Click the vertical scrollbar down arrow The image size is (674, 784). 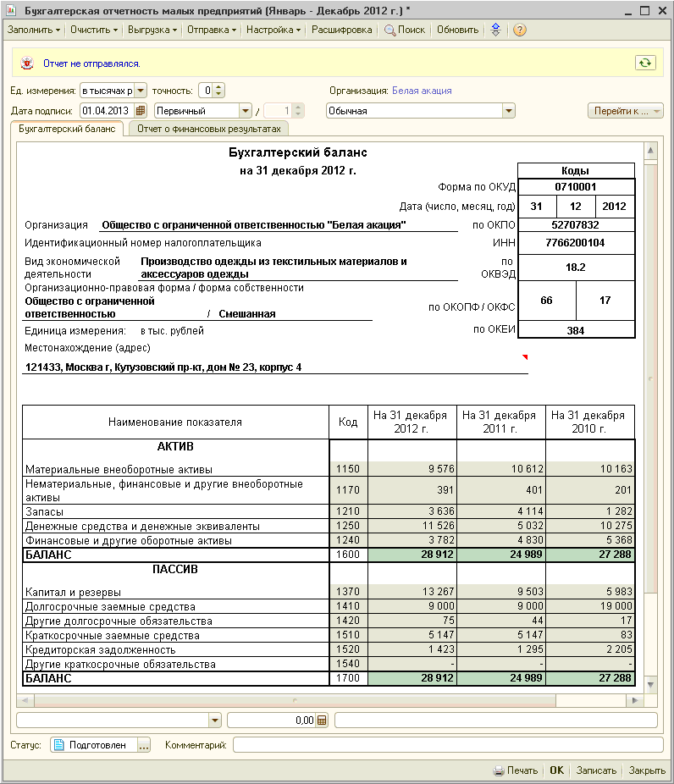coord(650,684)
